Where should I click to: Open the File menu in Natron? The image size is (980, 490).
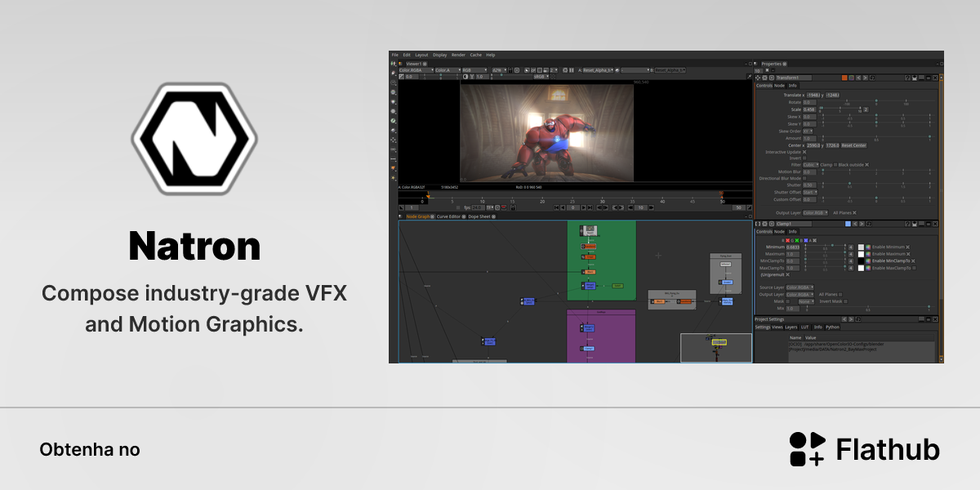click(395, 55)
